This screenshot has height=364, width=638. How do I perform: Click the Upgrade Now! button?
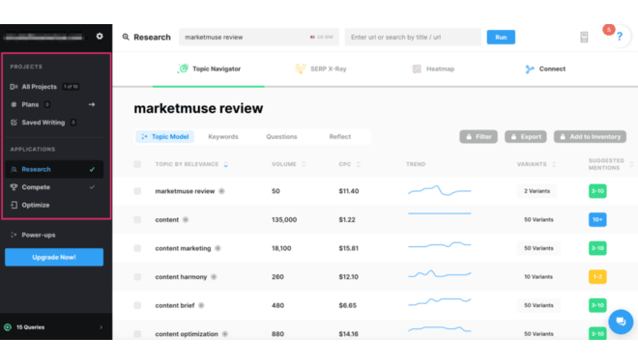point(54,257)
